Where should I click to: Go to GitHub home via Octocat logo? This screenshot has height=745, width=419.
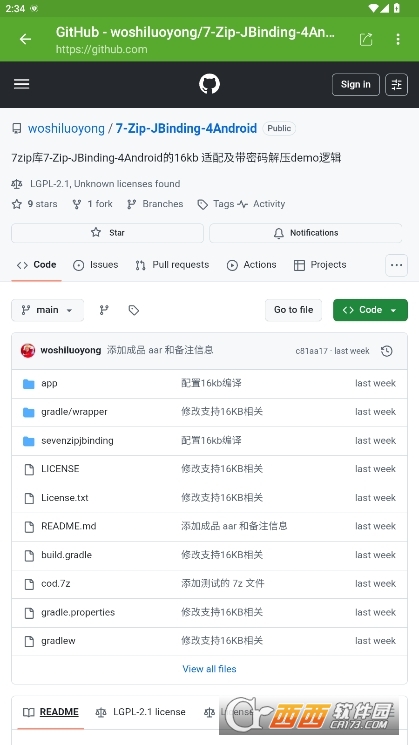[x=209, y=84]
